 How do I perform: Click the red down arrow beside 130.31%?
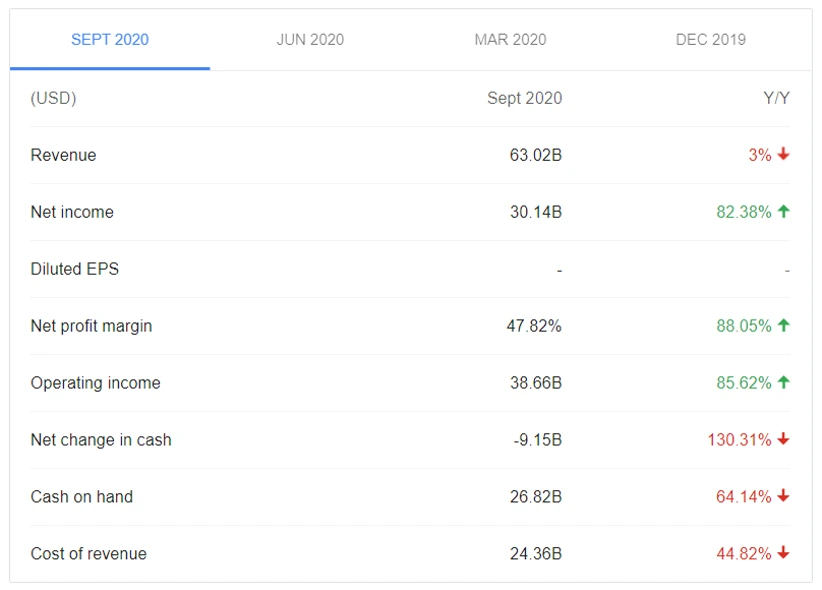[x=783, y=440]
